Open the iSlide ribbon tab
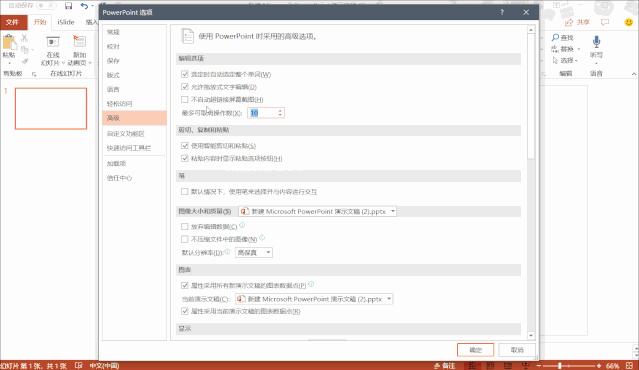Screen dimensions: 639x370 [66, 22]
